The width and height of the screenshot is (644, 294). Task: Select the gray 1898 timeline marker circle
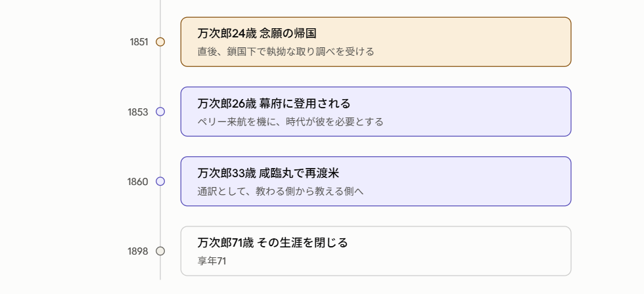(x=160, y=251)
